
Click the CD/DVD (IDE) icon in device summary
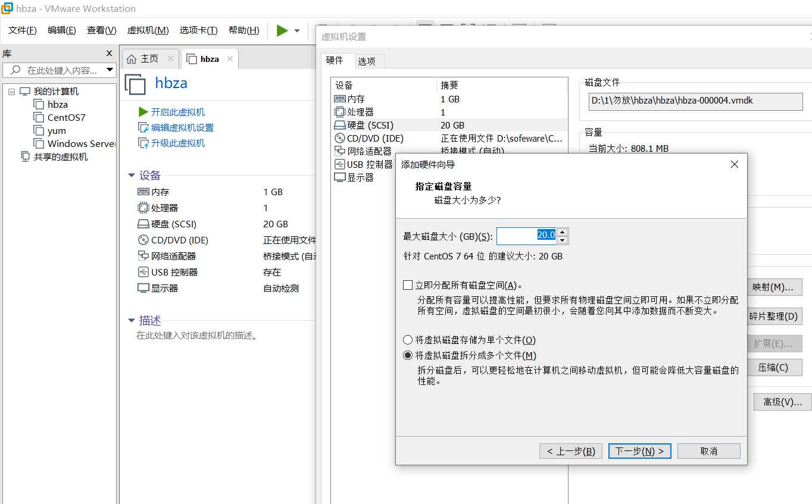(143, 240)
